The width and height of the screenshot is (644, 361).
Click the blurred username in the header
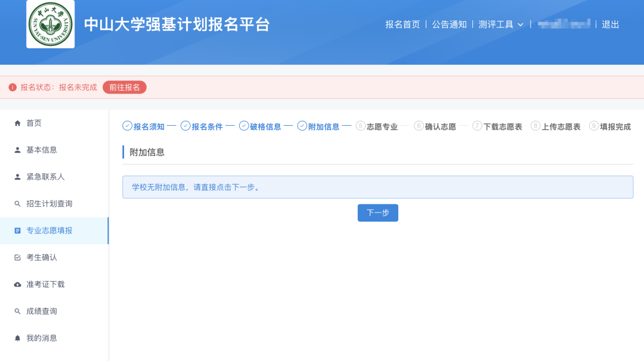coord(563,25)
